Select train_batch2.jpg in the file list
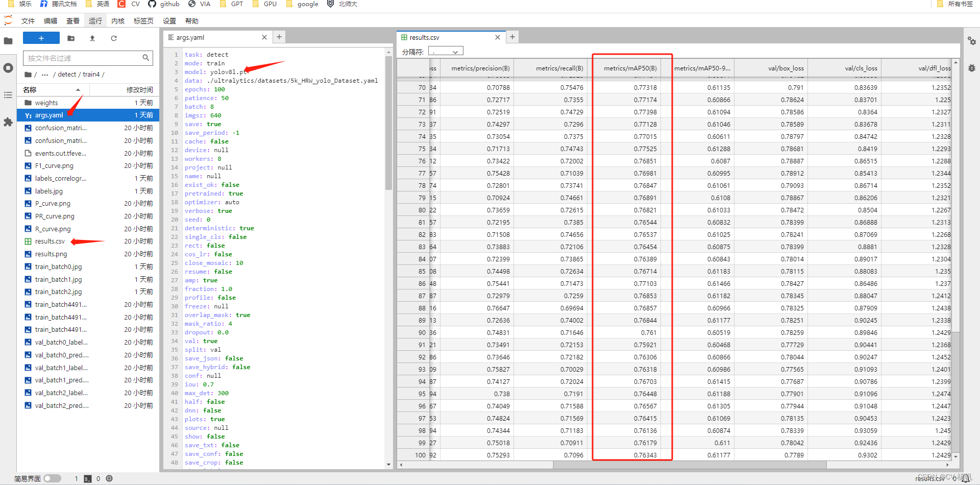Viewport: 980px width, 485px height. click(88, 292)
